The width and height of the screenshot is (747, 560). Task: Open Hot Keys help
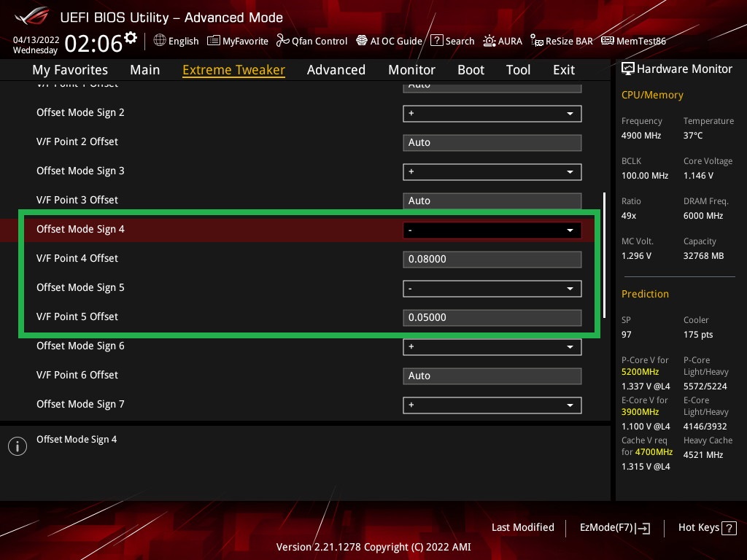pyautogui.click(x=707, y=528)
